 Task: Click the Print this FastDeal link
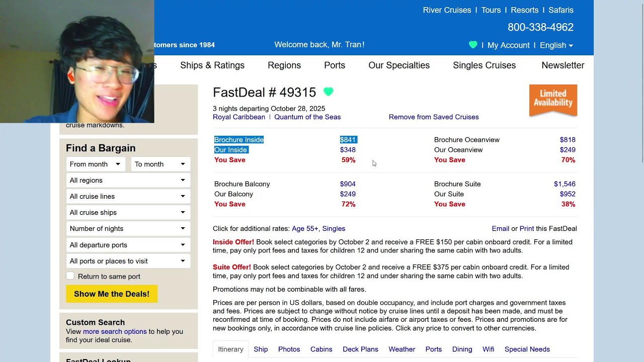coord(527,229)
